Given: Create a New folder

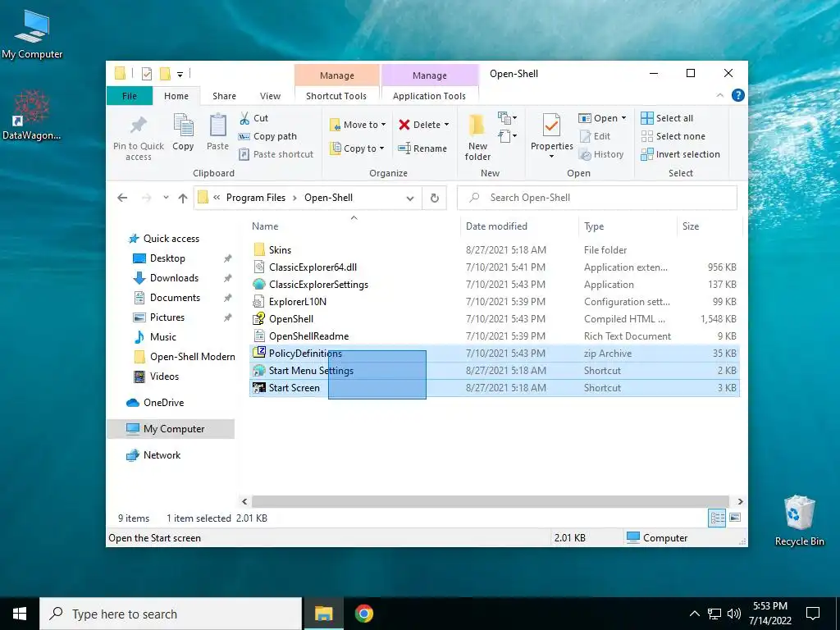Looking at the screenshot, I should pos(477,137).
